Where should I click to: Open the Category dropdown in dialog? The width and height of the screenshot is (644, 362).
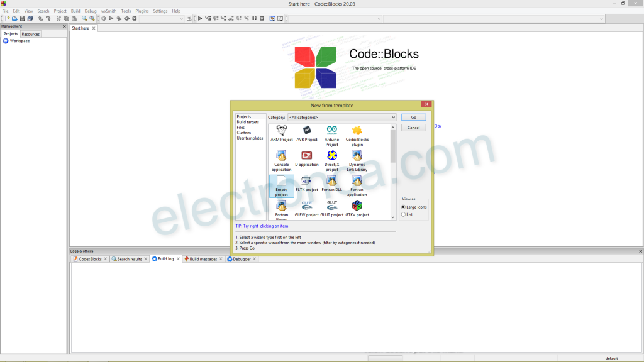click(341, 118)
